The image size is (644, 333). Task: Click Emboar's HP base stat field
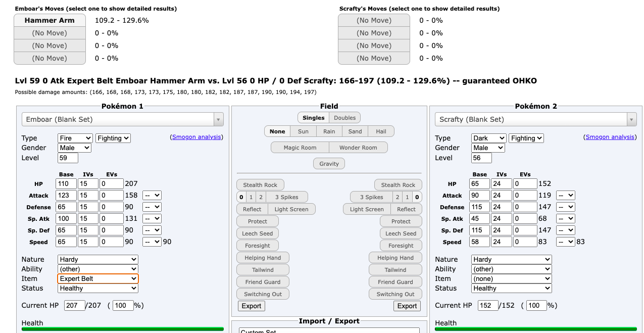66,183
